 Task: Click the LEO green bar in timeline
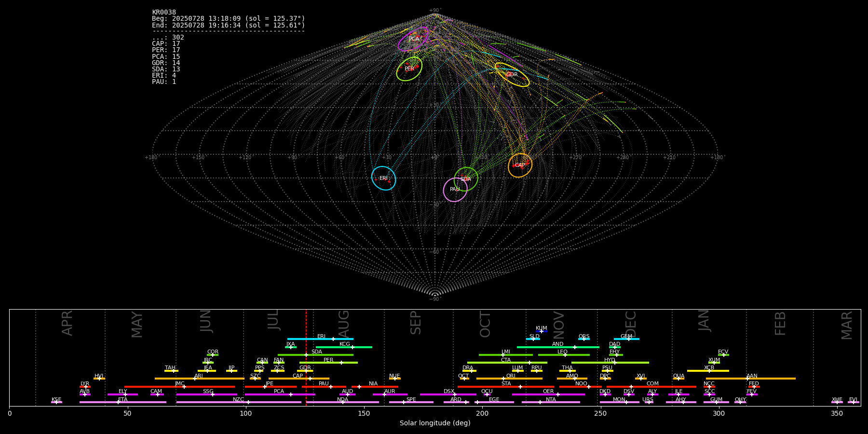pos(564,355)
